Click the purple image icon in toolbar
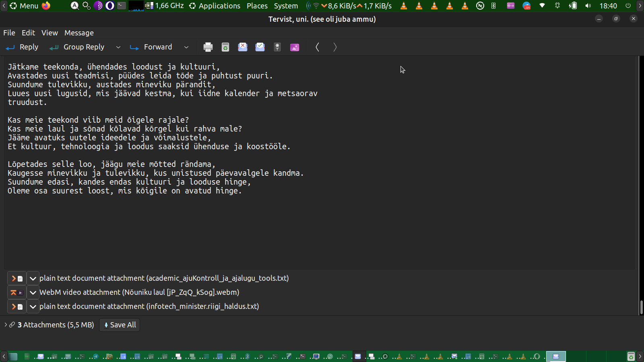 tap(295, 47)
